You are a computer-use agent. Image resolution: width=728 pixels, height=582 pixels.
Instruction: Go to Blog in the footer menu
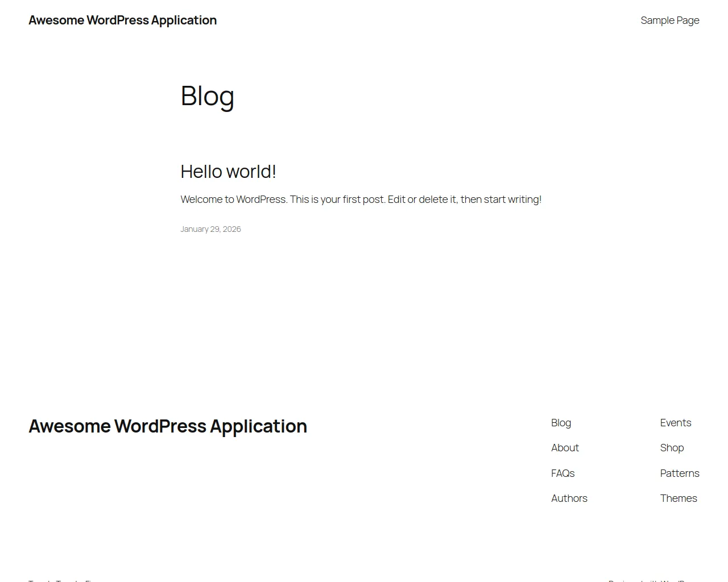(x=561, y=423)
